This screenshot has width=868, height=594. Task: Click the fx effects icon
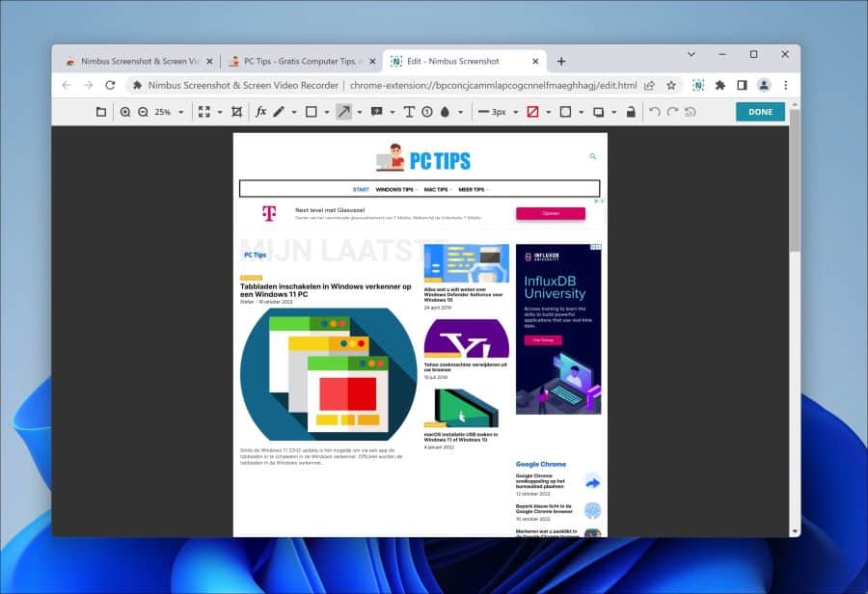[x=260, y=112]
